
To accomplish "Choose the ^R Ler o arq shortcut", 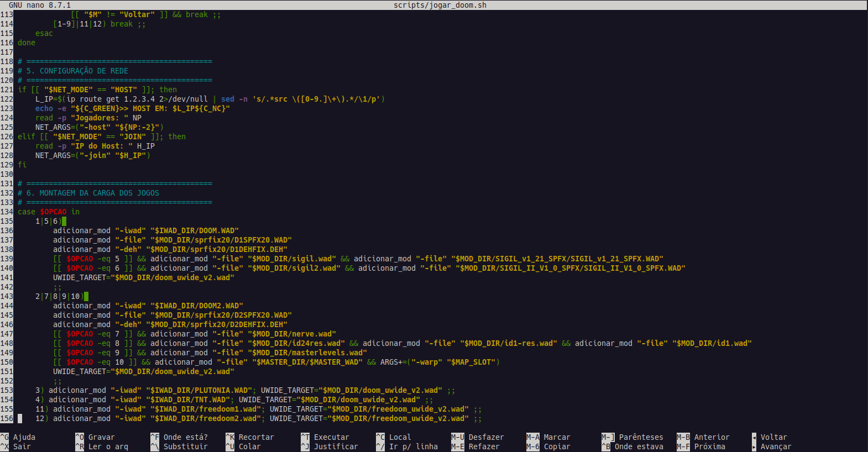I will click(x=102, y=446).
